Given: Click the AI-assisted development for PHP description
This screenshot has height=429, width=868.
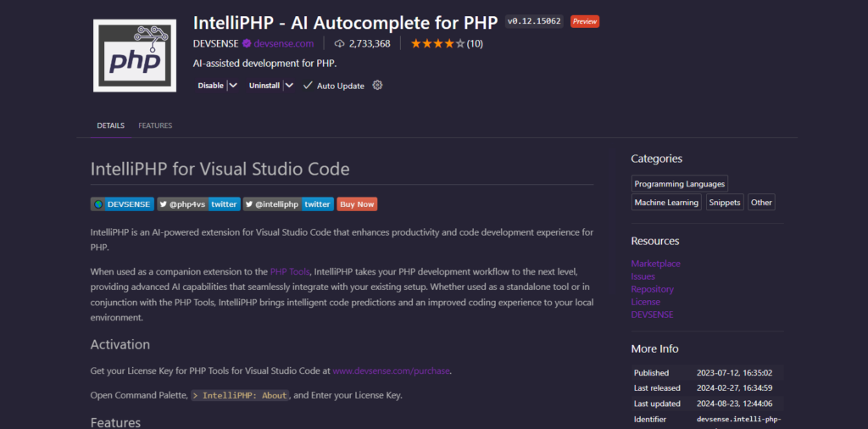Looking at the screenshot, I should (264, 63).
